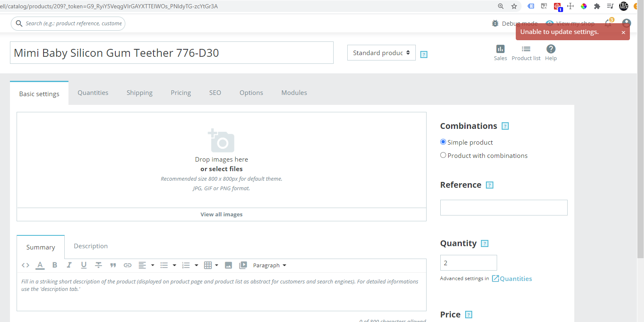Open the Help icon
644x322 pixels.
[x=551, y=49]
